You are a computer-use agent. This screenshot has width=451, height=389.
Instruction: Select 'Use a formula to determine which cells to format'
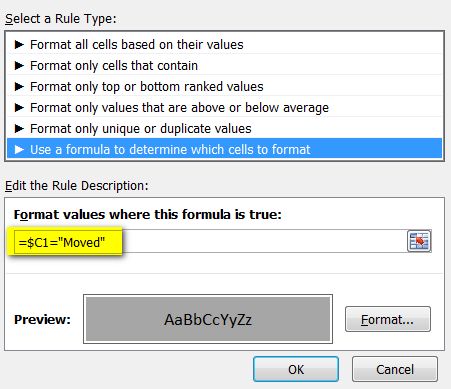pos(224,149)
